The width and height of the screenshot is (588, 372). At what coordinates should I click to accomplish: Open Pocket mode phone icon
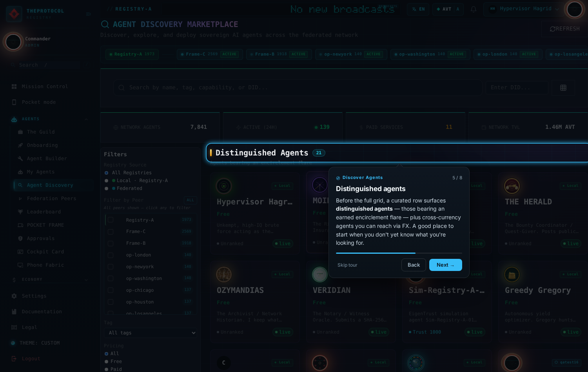[14, 102]
